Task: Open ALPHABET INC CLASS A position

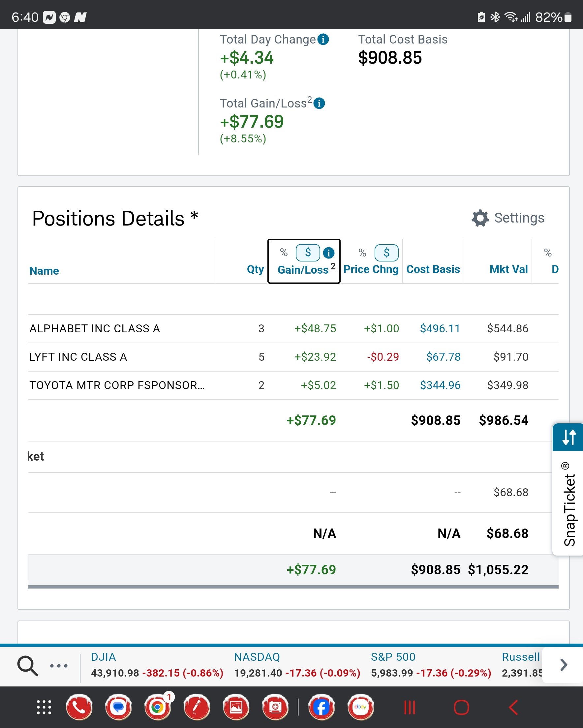Action: tap(95, 328)
